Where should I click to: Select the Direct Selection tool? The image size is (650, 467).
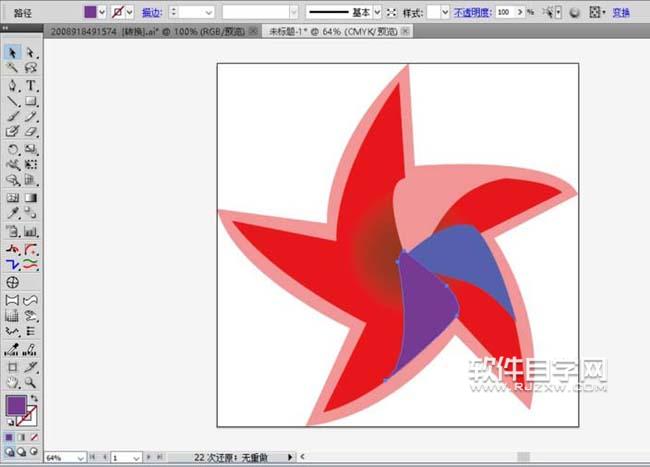[x=30, y=53]
